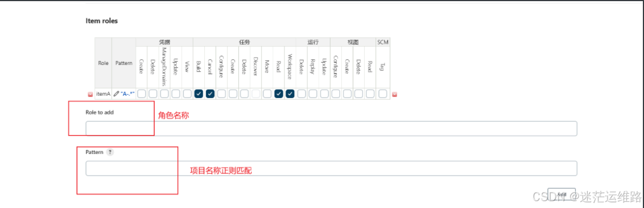Enable 视图 Delete checkbox for itemA
The width and height of the screenshot is (644, 208).
point(358,93)
